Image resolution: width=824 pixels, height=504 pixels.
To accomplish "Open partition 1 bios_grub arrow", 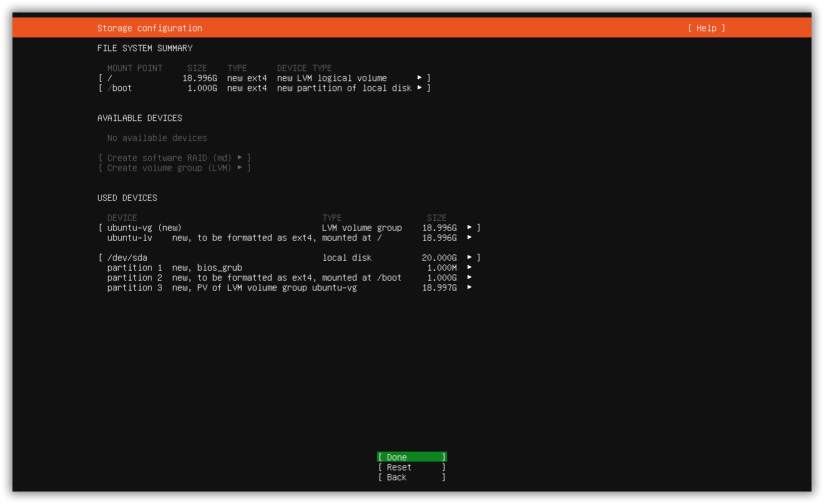I will [x=469, y=268].
